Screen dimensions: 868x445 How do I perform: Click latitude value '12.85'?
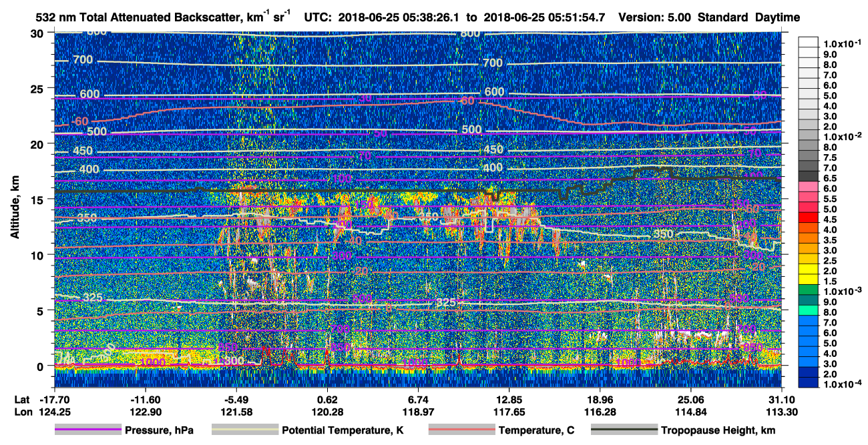point(509,398)
